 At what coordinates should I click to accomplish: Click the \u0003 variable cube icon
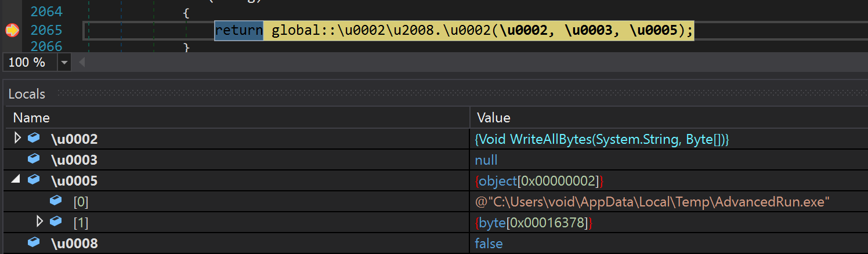(x=34, y=159)
